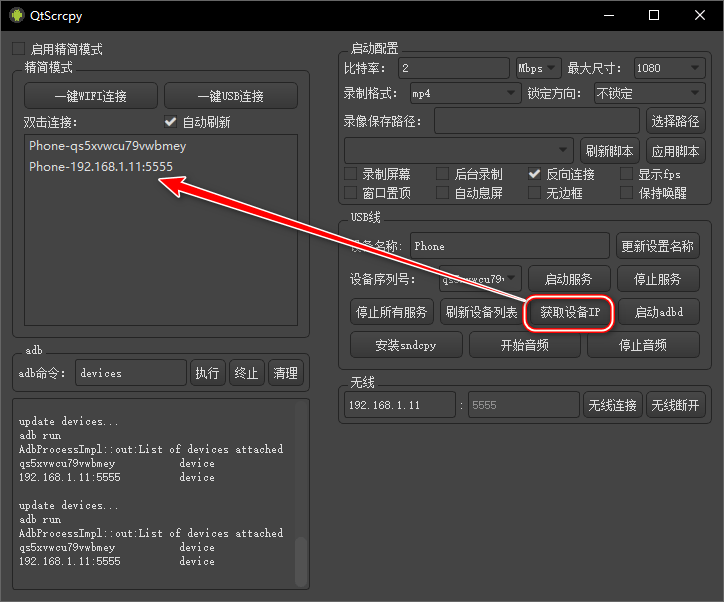This screenshot has height=602, width=724.
Task: Uncheck the 反向连接 option
Action: click(x=535, y=174)
